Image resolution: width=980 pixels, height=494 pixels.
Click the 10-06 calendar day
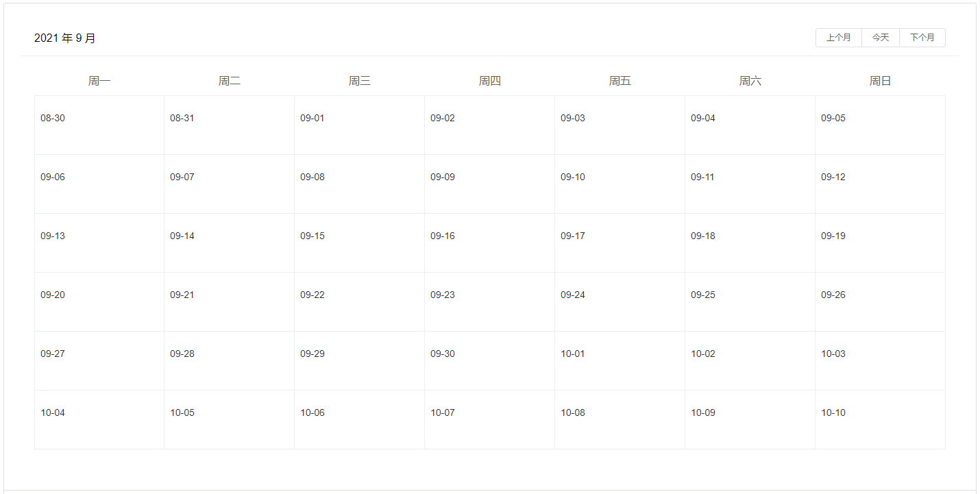(359, 420)
